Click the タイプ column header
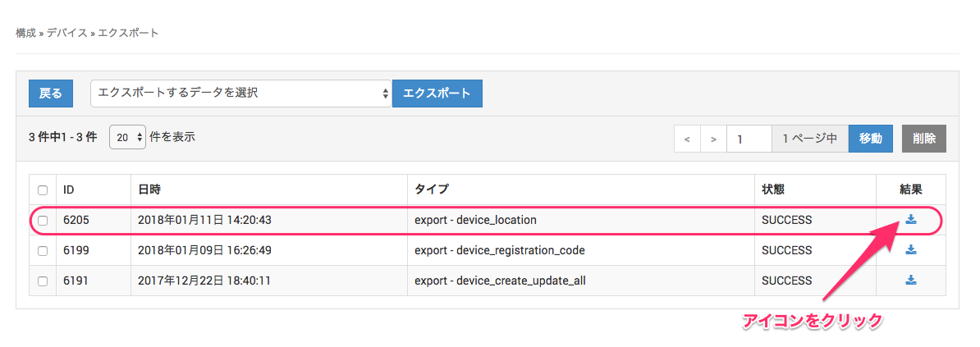 coord(432,189)
